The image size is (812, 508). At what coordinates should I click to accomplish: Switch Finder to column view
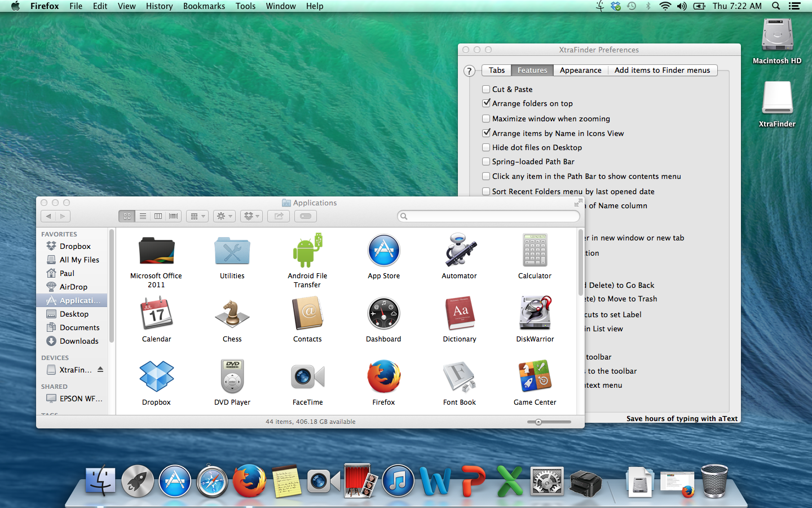coord(158,216)
